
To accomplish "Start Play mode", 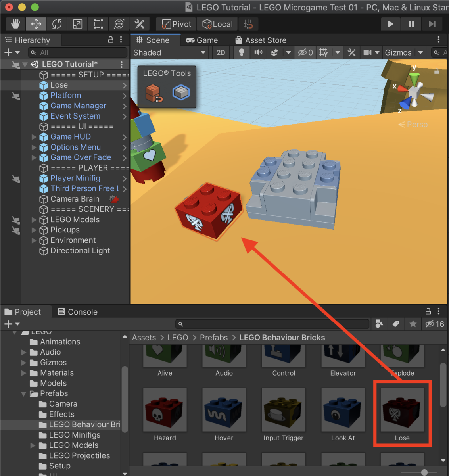I will tap(390, 24).
